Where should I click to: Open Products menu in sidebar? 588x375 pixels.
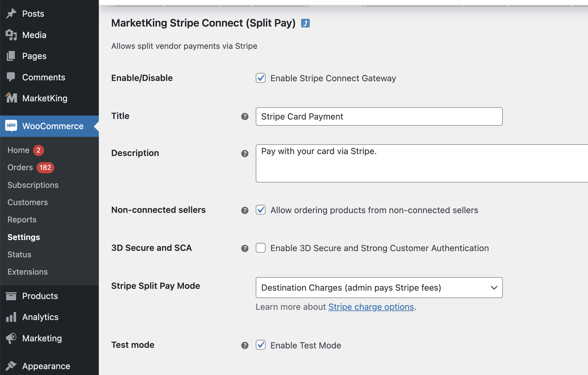point(49,296)
